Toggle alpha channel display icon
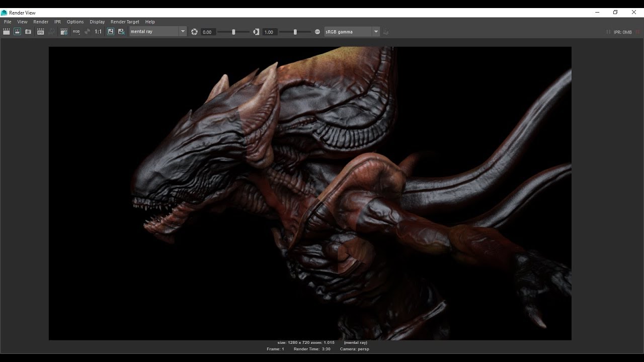 coord(87,32)
